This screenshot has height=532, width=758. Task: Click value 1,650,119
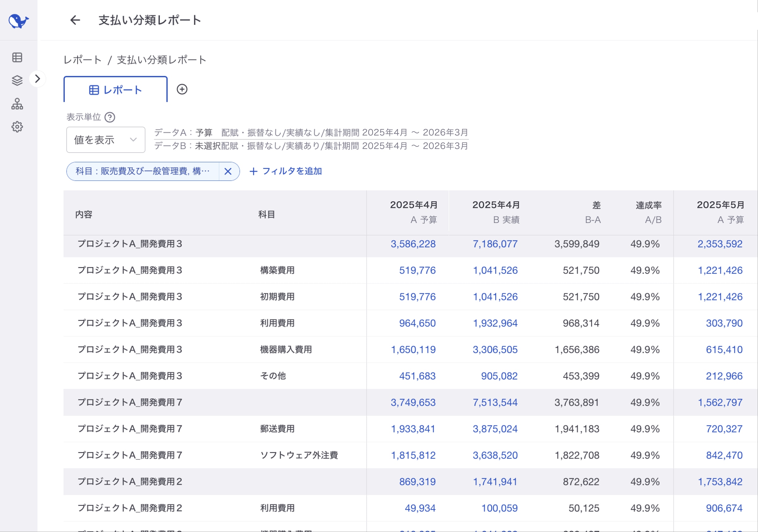[x=413, y=349]
